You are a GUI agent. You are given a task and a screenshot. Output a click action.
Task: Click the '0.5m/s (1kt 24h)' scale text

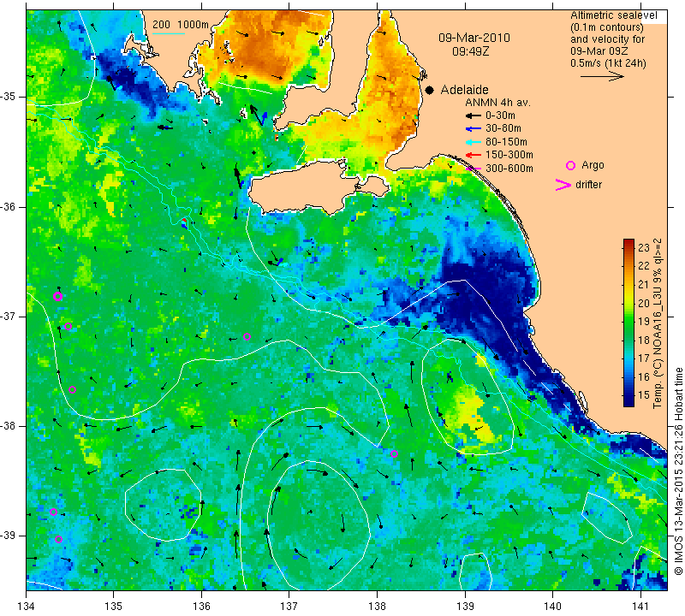point(608,63)
